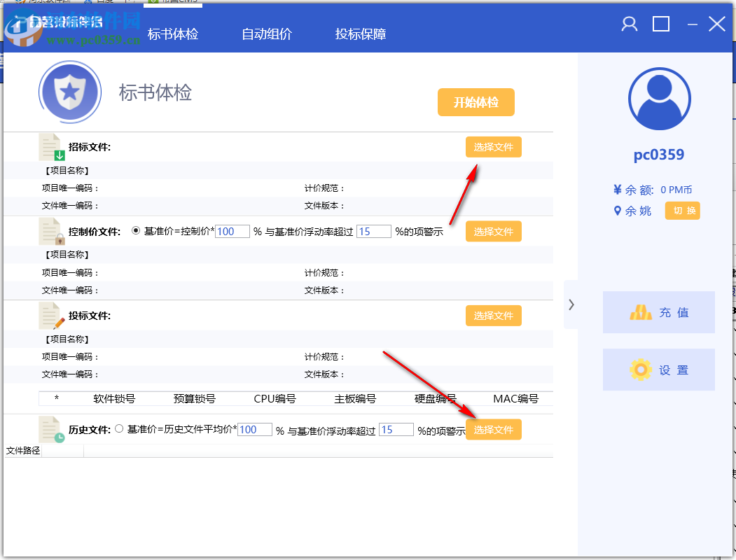Image resolution: width=736 pixels, height=560 pixels.
Task: Click 切换 to change the 余姚 region
Action: [x=681, y=210]
